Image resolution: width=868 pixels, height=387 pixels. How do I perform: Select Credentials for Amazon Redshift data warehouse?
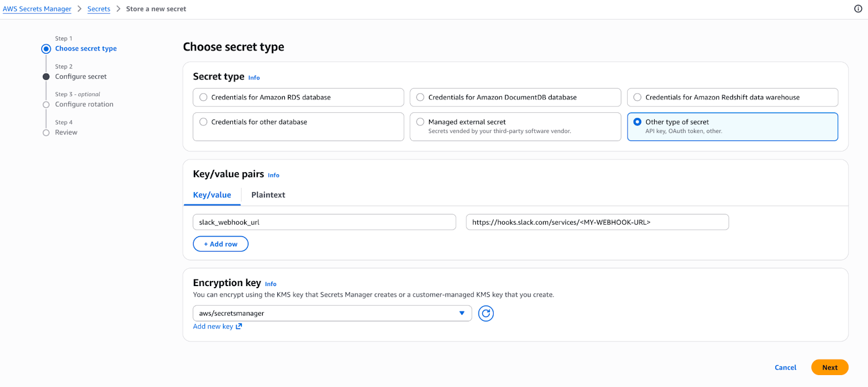pyautogui.click(x=732, y=97)
